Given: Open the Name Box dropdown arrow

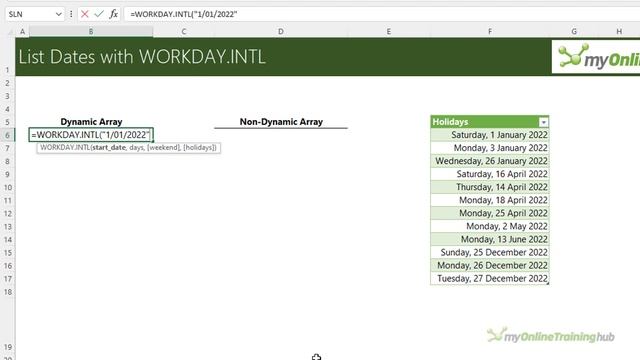Looking at the screenshot, I should pyautogui.click(x=58, y=14).
